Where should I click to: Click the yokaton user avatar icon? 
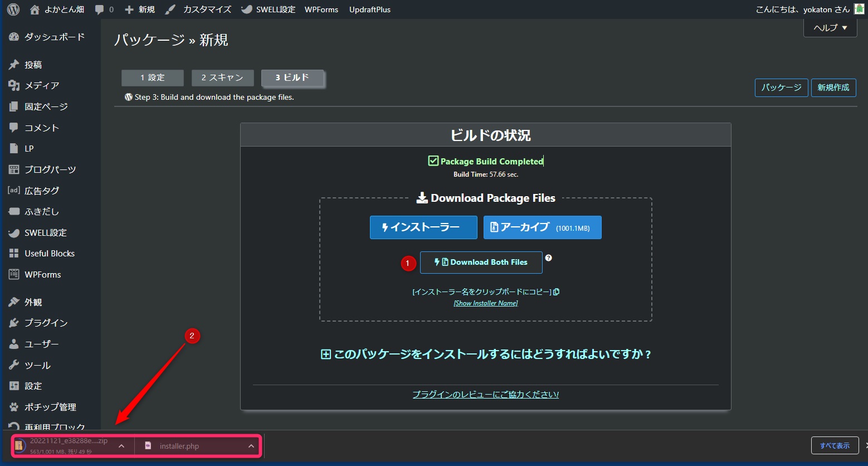(859, 9)
